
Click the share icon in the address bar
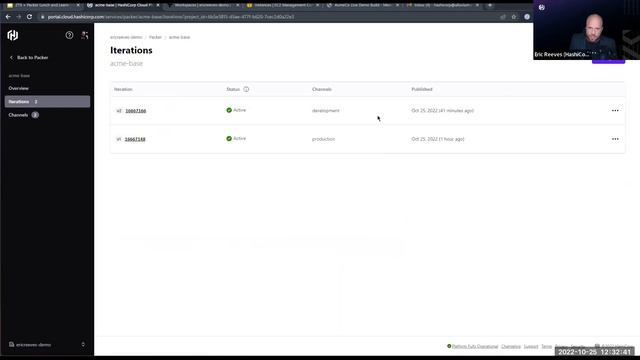coord(503,17)
